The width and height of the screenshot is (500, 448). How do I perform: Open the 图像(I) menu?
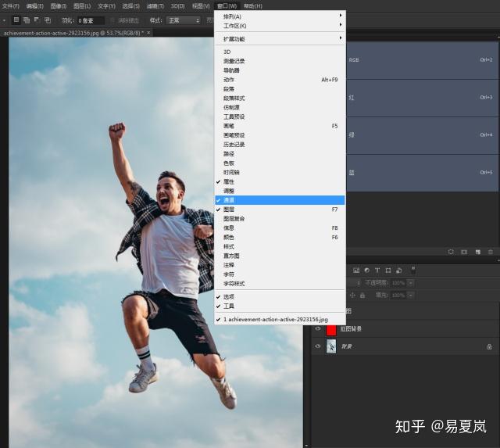59,6
